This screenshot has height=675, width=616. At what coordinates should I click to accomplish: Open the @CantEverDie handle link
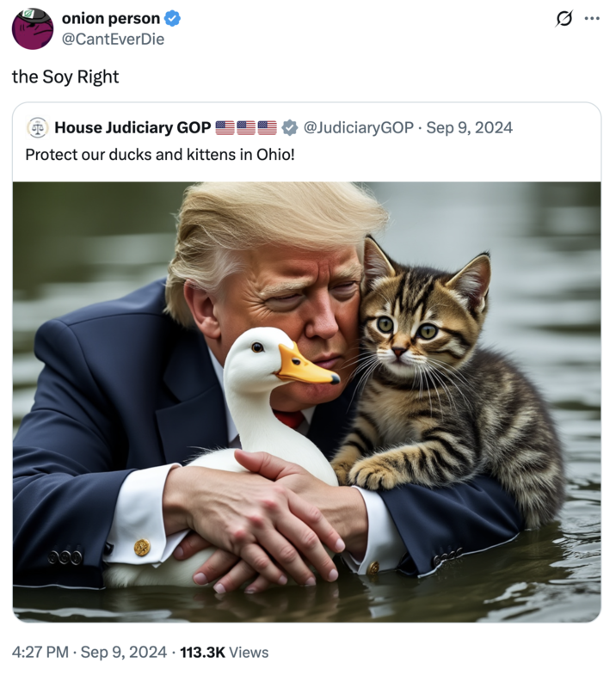[113, 40]
